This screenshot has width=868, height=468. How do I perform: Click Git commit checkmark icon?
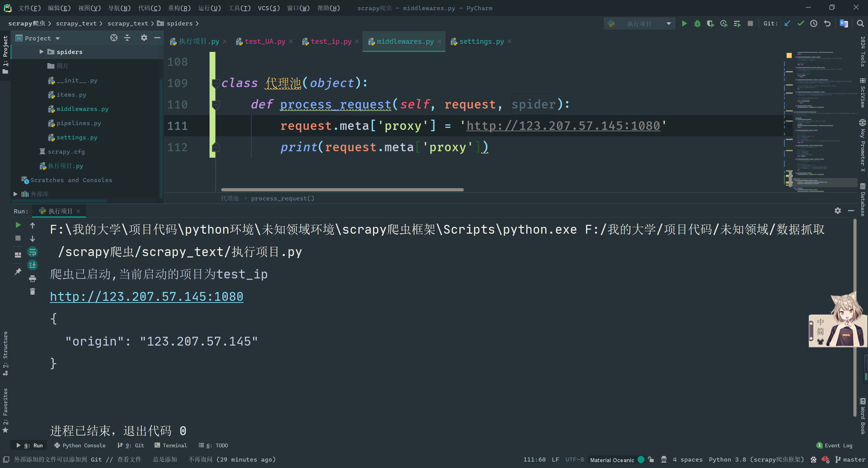point(801,23)
